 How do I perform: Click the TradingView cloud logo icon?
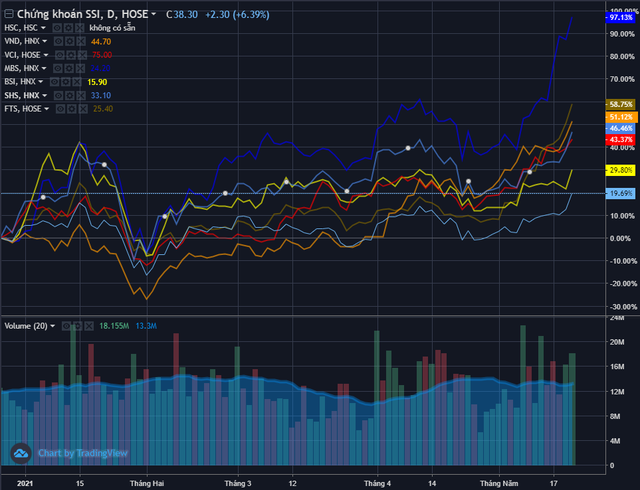(21, 453)
